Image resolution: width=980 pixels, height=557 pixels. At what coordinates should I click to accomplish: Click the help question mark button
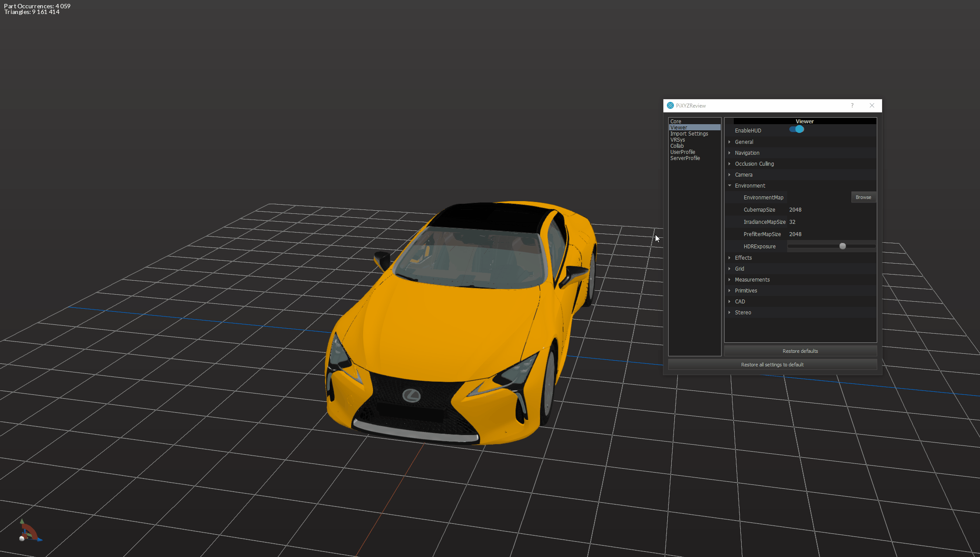click(x=852, y=105)
